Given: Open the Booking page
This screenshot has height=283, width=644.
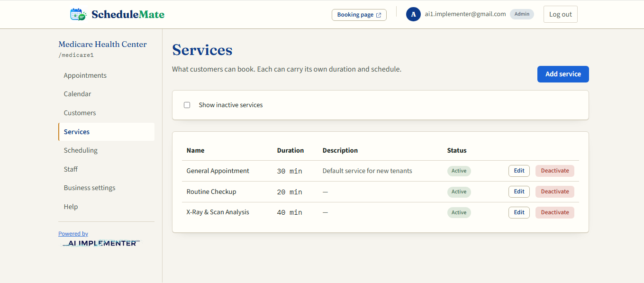Looking at the screenshot, I should 359,15.
